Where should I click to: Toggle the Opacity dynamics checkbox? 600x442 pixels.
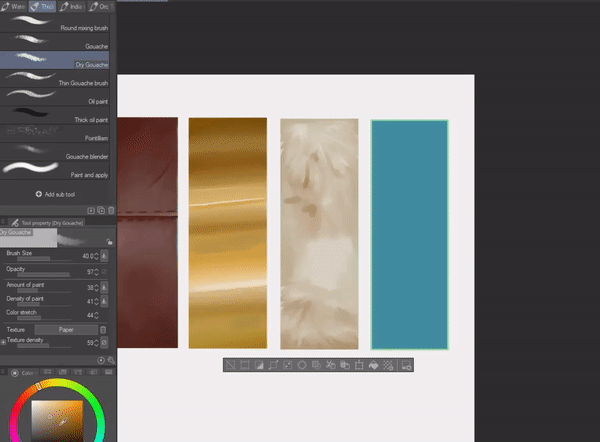[104, 272]
